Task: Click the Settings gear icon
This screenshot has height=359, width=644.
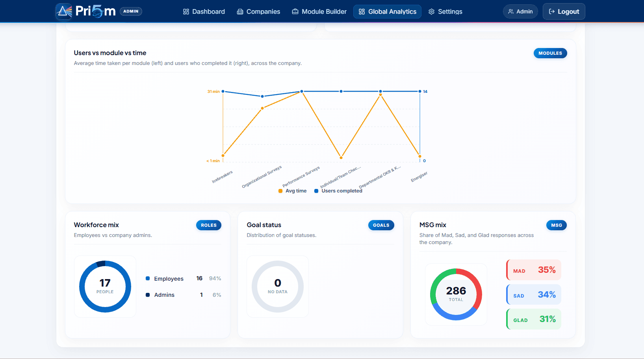Action: 432,12
